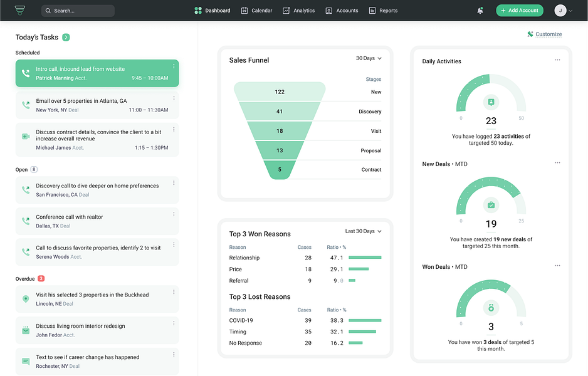Open notifications via the bell icon

[480, 10]
